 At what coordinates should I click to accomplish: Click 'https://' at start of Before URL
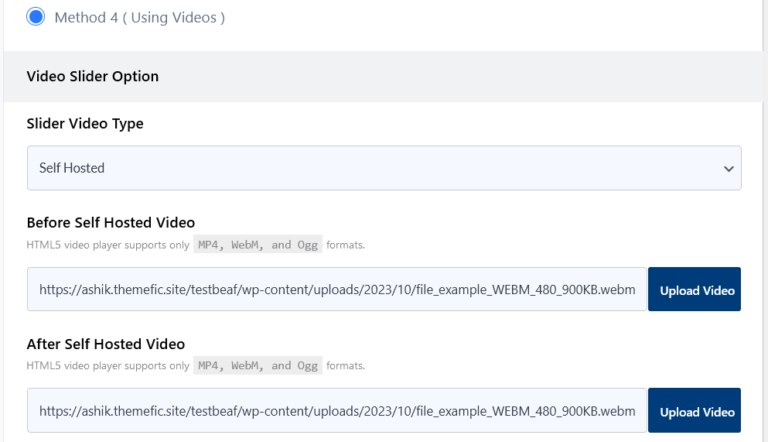[x=60, y=290]
